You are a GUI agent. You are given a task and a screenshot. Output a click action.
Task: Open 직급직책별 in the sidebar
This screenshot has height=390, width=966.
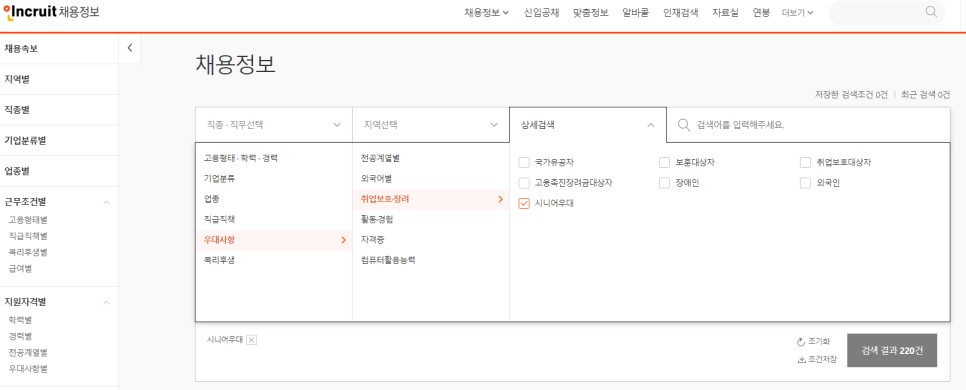[x=28, y=236]
